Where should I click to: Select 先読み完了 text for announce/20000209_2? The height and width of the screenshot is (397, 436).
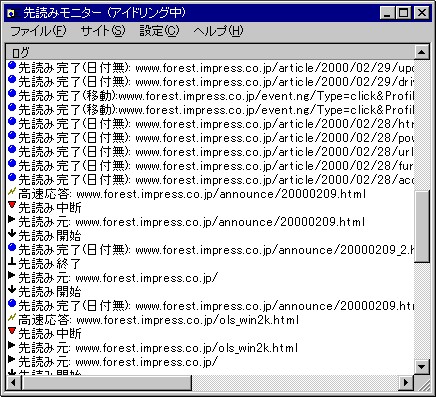pyautogui.click(x=216, y=250)
